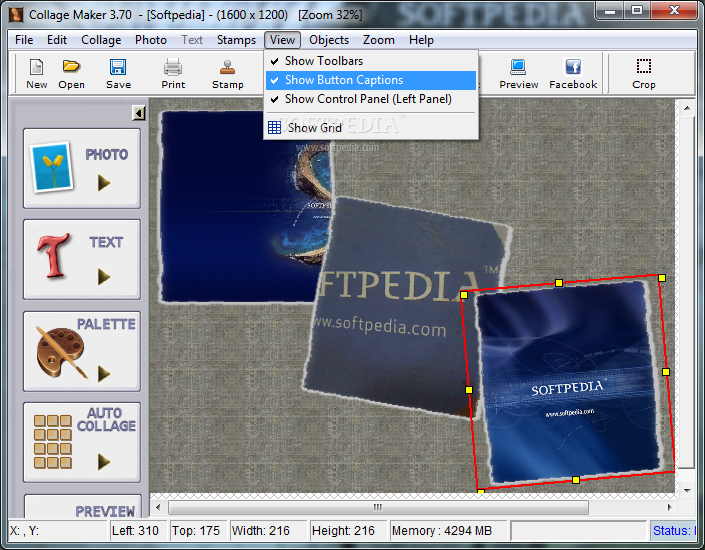This screenshot has width=705, height=550.
Task: Open the Zoom menu
Action: pyautogui.click(x=379, y=40)
